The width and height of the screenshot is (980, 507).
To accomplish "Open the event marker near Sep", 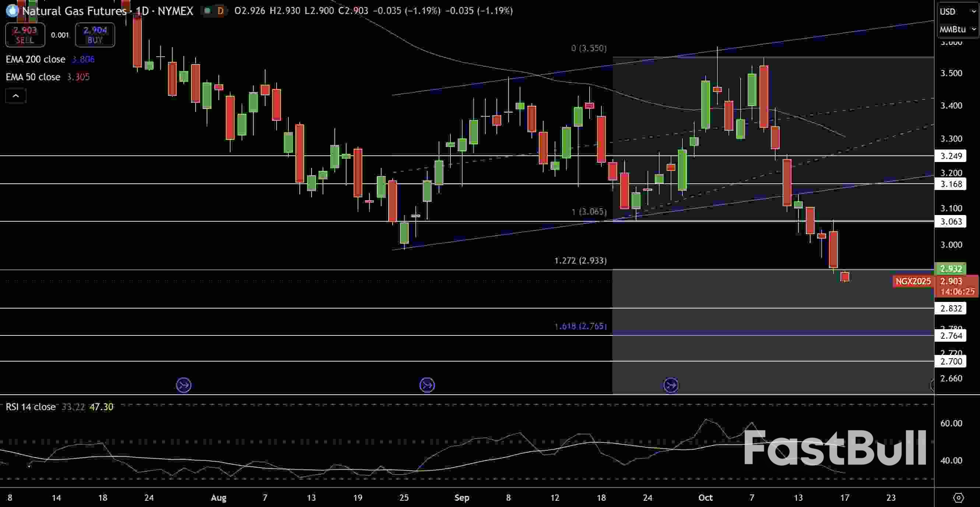I will point(427,385).
